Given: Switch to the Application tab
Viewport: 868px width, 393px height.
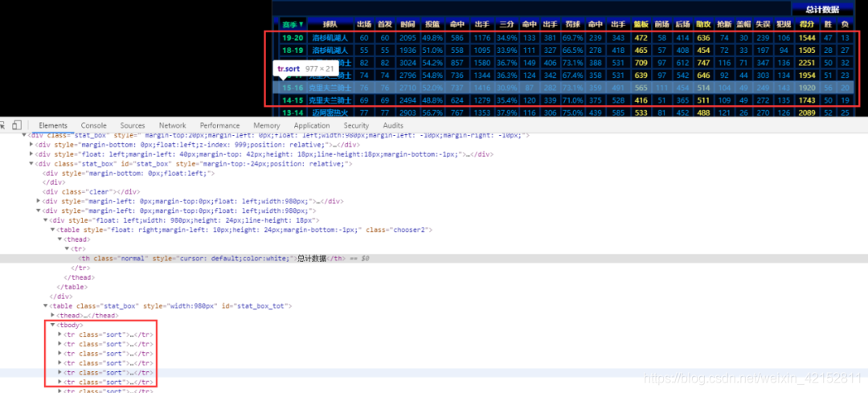Looking at the screenshot, I should [312, 125].
